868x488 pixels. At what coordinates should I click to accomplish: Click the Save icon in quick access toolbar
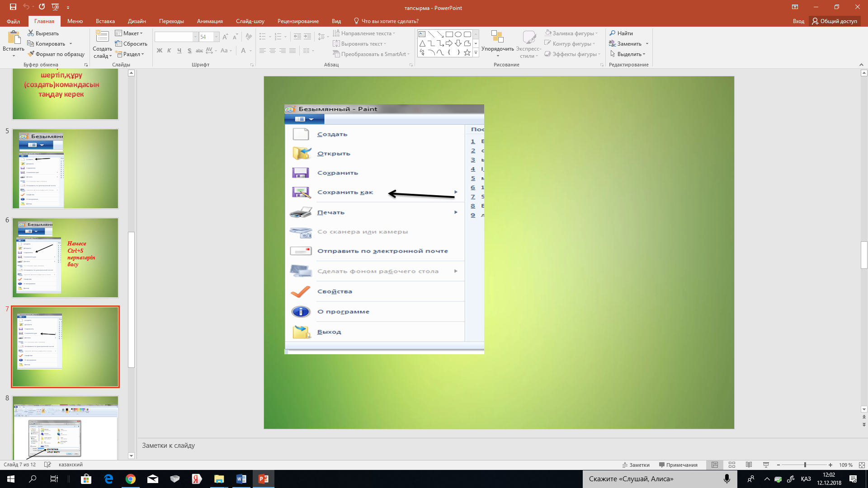coord(13,7)
